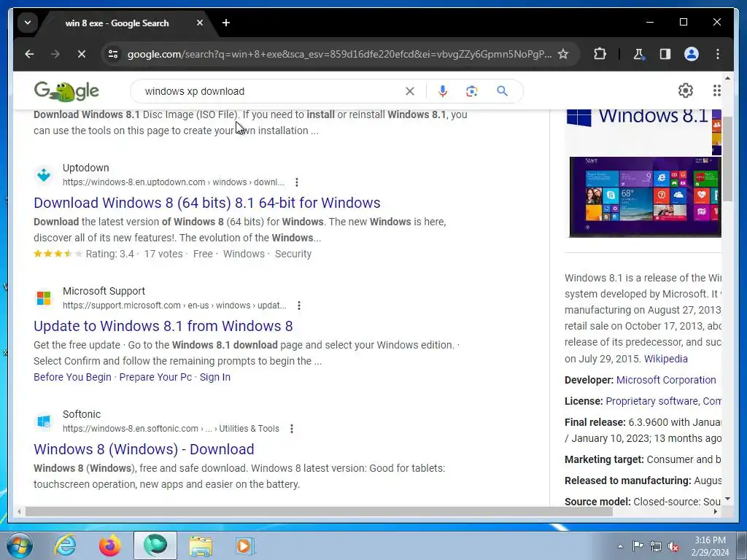
Task: Start voice search with the microphone
Action: pyautogui.click(x=443, y=91)
